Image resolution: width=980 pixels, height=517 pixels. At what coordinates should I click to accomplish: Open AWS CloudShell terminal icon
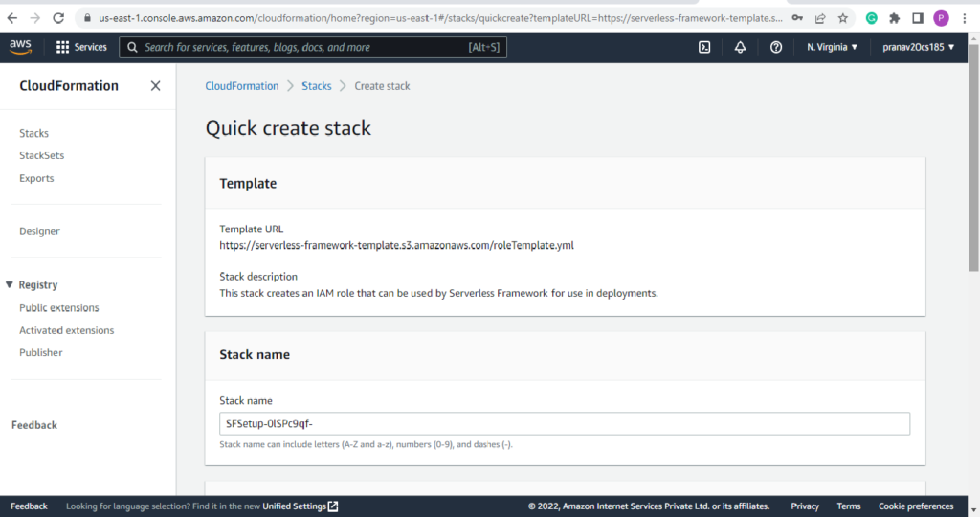click(704, 47)
